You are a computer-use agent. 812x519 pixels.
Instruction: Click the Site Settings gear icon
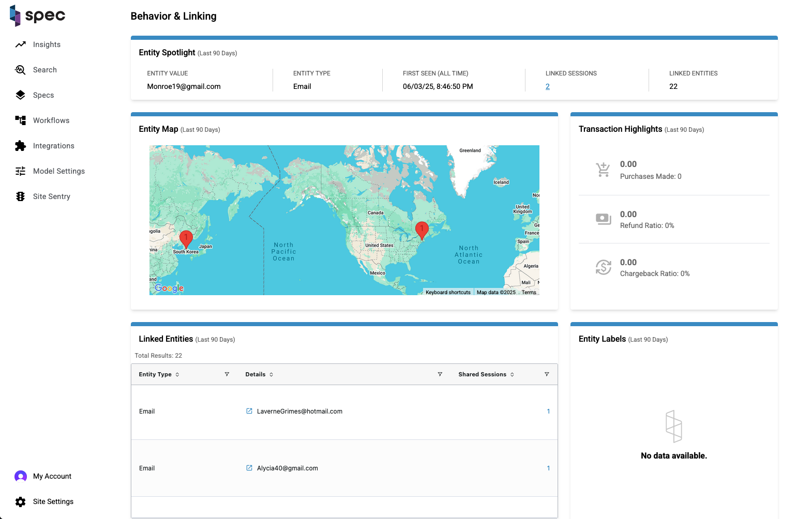21,501
